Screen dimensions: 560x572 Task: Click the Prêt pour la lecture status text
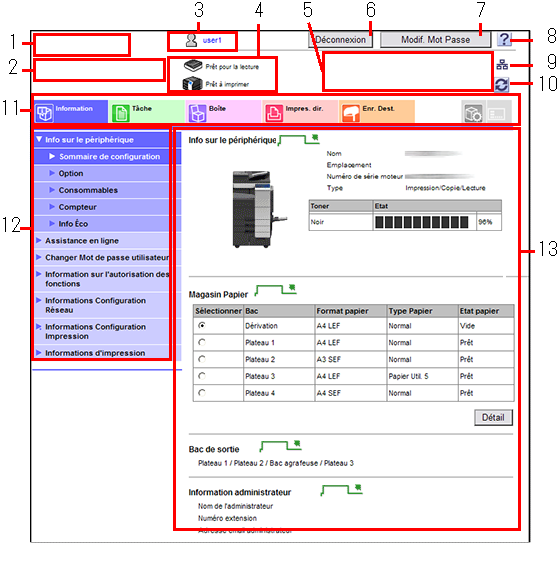[x=232, y=67]
